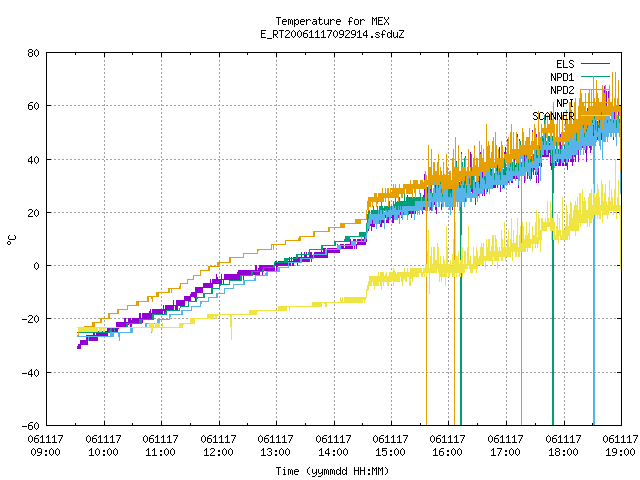Click the NPI legend label
The height and width of the screenshot is (480, 640).
coord(565,103)
